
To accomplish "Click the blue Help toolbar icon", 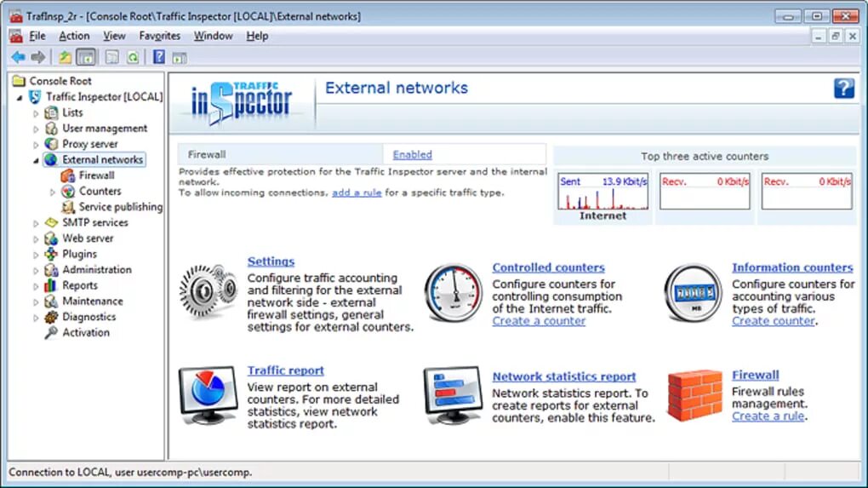I will (x=159, y=56).
